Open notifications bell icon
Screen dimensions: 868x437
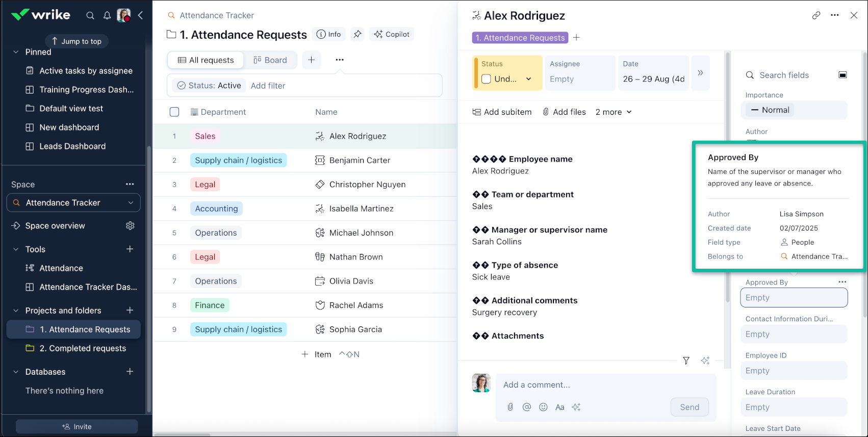pyautogui.click(x=107, y=15)
